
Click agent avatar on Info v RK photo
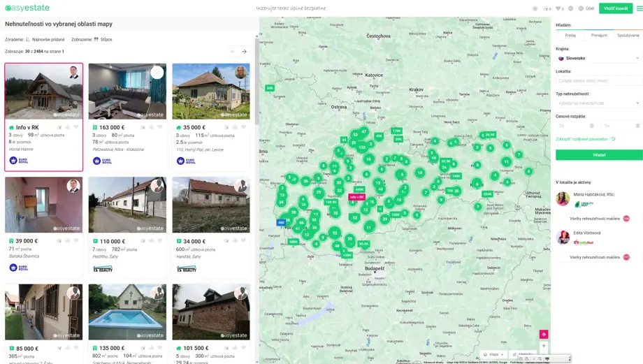click(x=74, y=73)
